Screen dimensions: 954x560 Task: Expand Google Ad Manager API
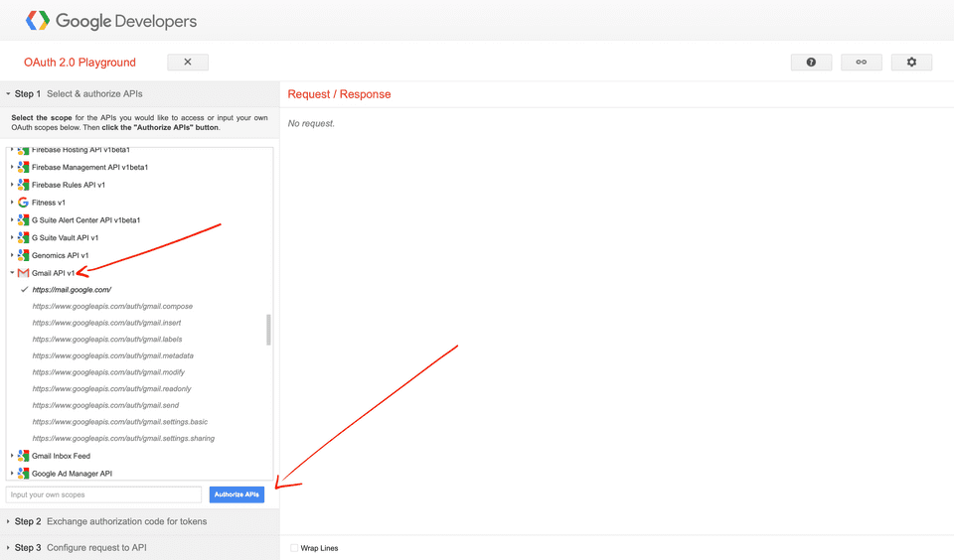point(12,473)
